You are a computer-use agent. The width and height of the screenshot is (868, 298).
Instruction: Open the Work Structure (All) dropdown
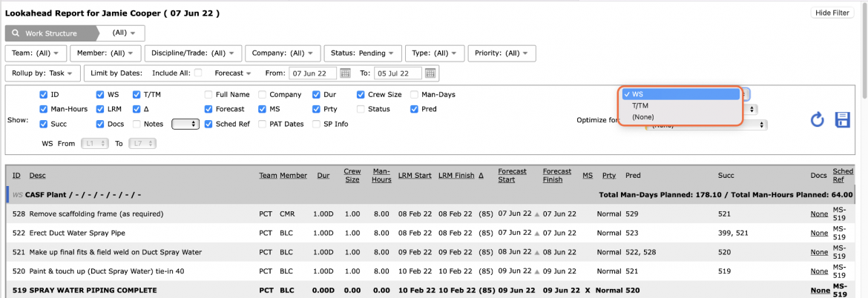point(123,33)
